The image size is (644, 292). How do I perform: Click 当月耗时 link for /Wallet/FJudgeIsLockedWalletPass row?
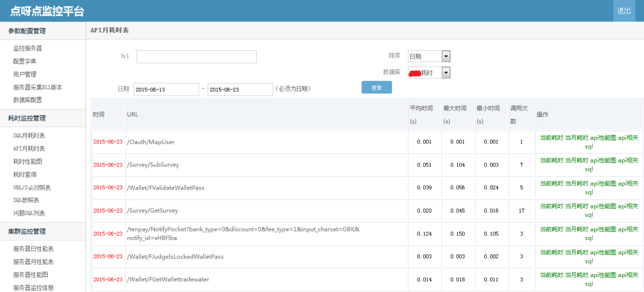[577, 252]
